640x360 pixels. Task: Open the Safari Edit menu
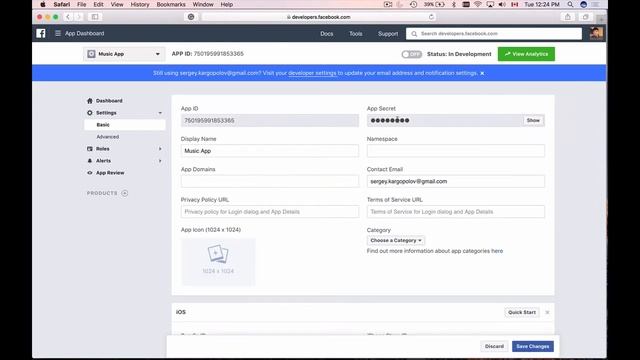click(98, 4)
